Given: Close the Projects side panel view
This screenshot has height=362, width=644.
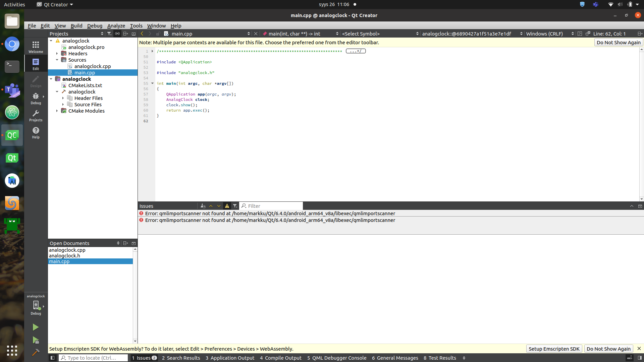Looking at the screenshot, I should click(133, 34).
